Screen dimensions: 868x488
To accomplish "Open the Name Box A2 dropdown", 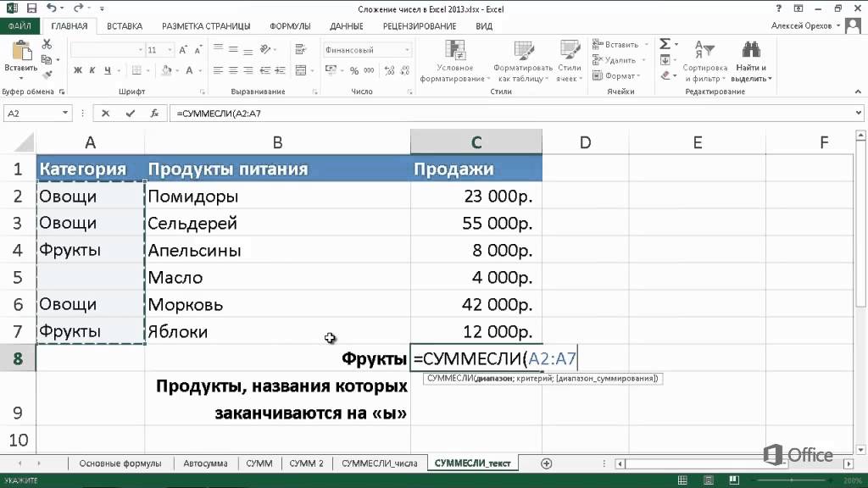I will point(64,113).
